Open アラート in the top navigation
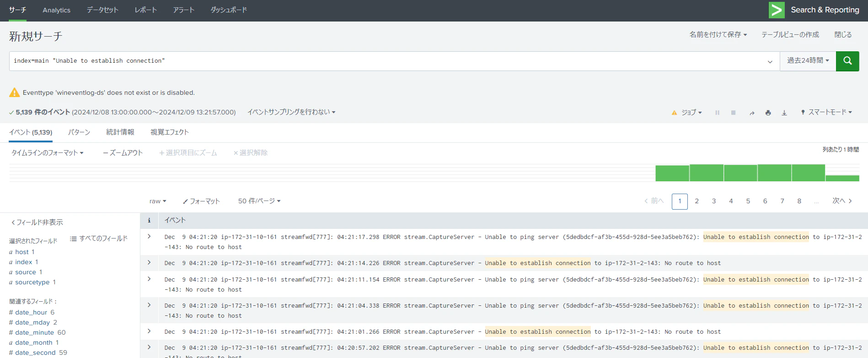The height and width of the screenshot is (358, 868). tap(184, 10)
